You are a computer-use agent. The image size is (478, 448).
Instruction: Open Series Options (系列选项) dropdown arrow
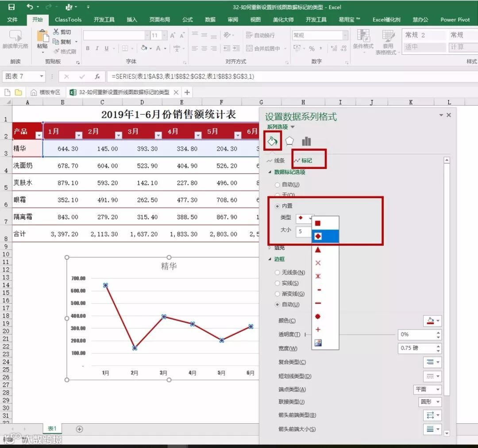[x=293, y=126]
